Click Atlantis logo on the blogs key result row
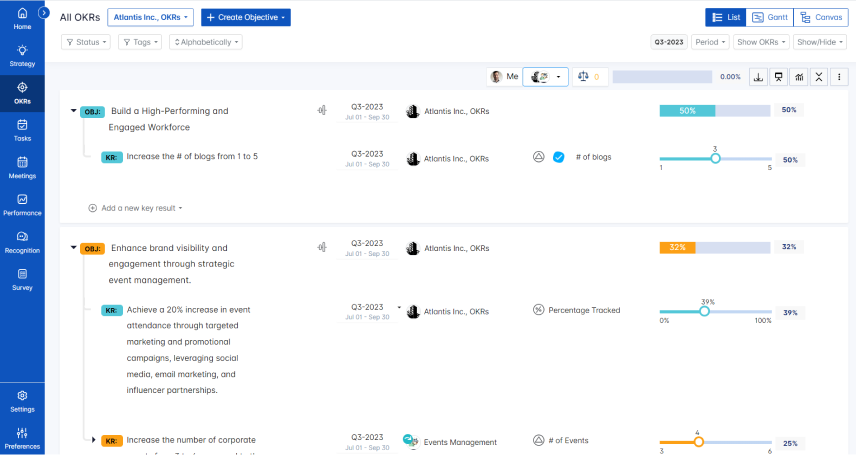This screenshot has width=856, height=455. pyautogui.click(x=413, y=158)
